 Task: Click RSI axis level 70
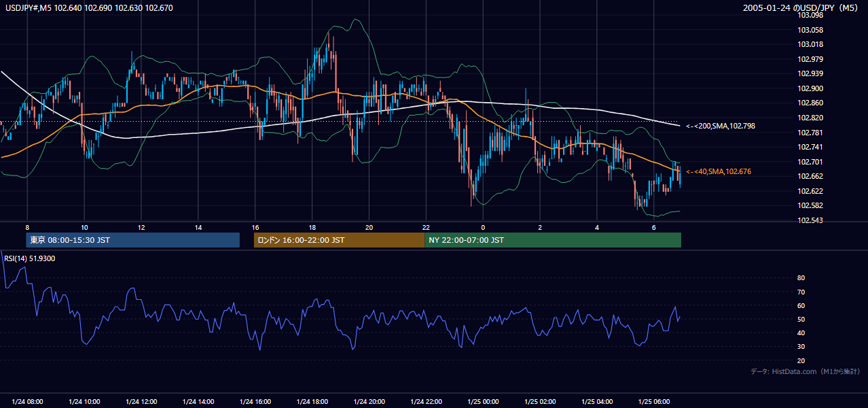tap(801, 292)
